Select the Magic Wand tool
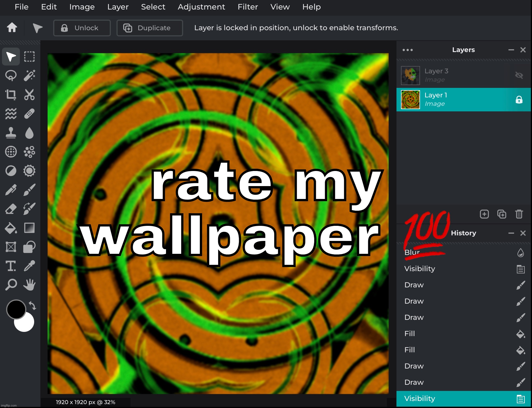 pyautogui.click(x=29, y=76)
